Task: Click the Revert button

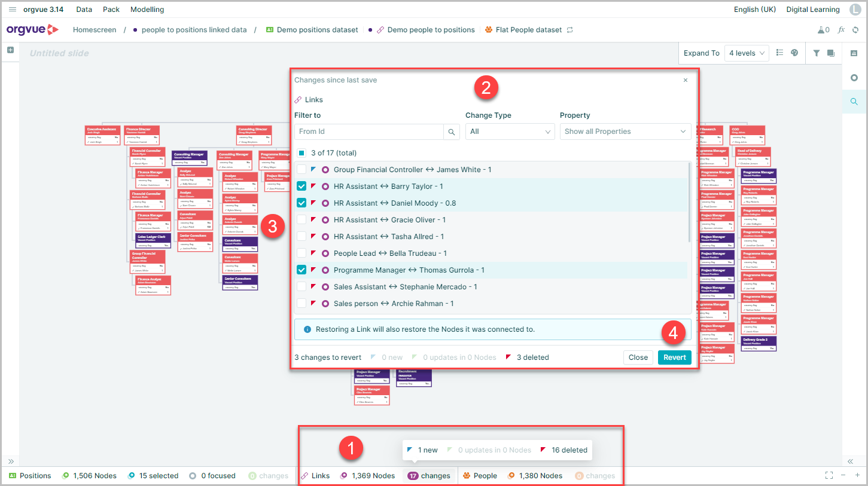Action: tap(674, 357)
